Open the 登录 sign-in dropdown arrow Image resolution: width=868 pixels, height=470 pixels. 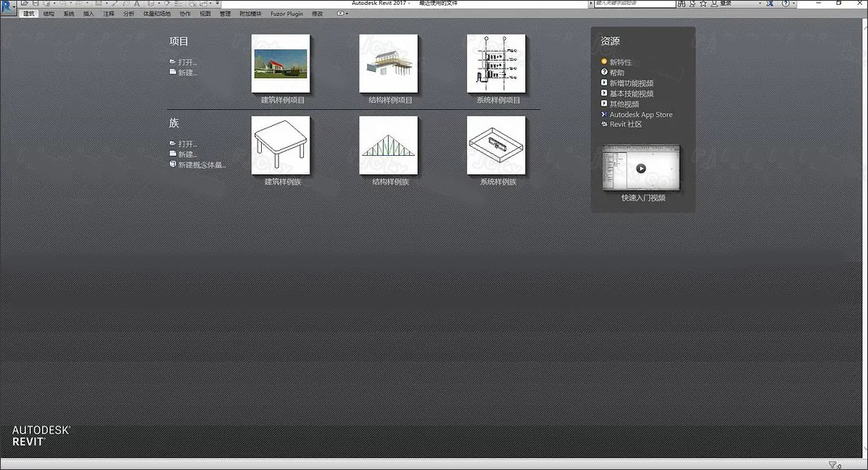click(759, 3)
